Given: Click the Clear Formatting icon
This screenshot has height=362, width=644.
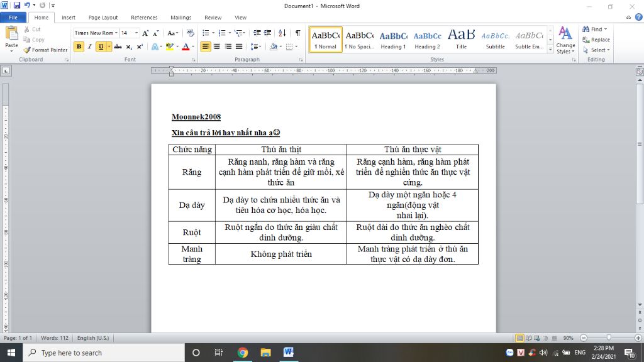Looking at the screenshot, I should [190, 33].
